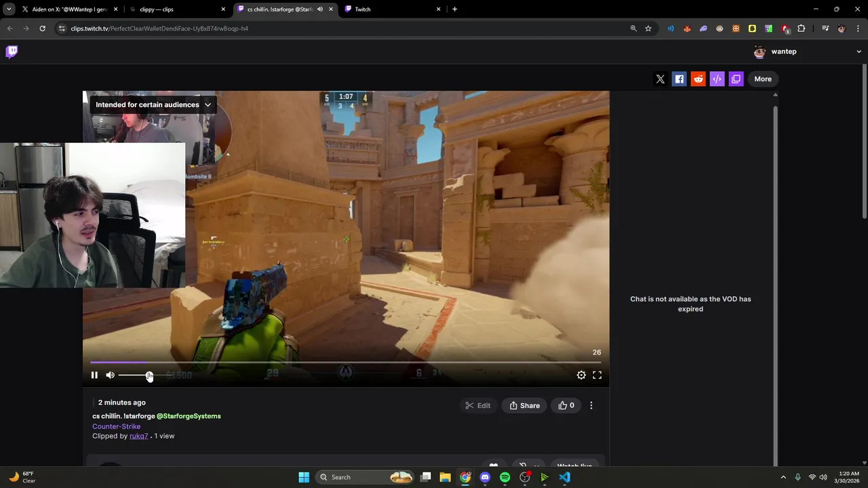Reload the current page
The height and width of the screenshot is (488, 868).
click(x=42, y=28)
